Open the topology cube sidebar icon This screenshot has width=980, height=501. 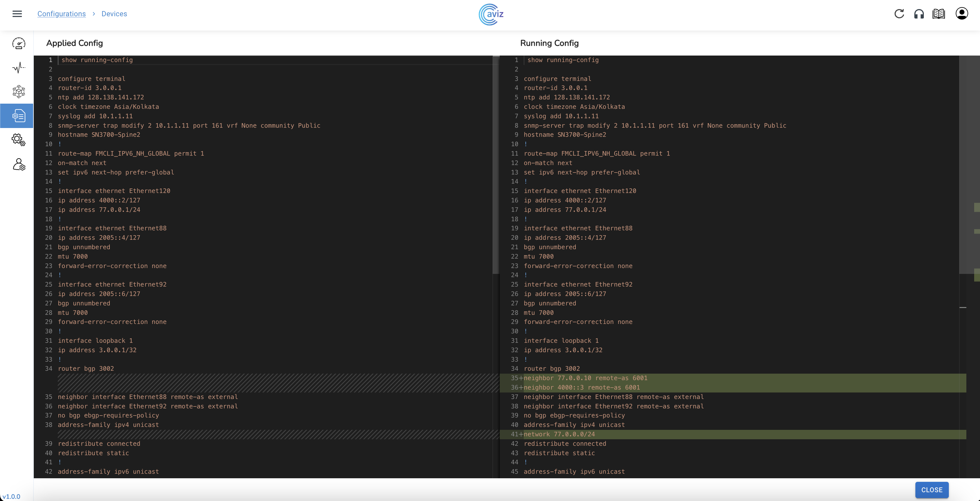click(19, 91)
